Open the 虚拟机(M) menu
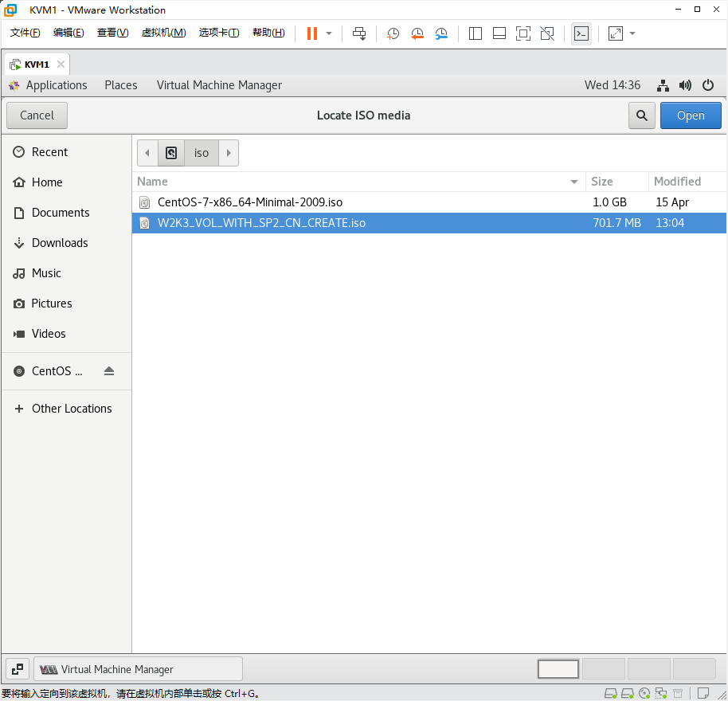 click(x=163, y=33)
